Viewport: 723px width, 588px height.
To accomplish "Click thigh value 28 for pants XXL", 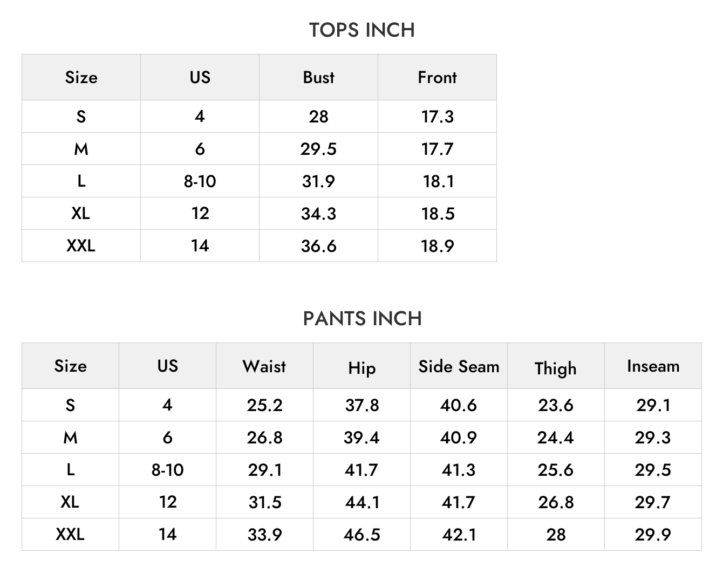I will pyautogui.click(x=556, y=535).
